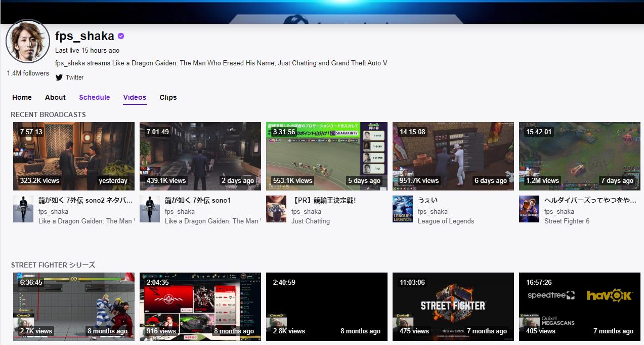The height and width of the screenshot is (345, 644).
Task: Click the verified badge next to fps_shaka
Action: click(121, 36)
